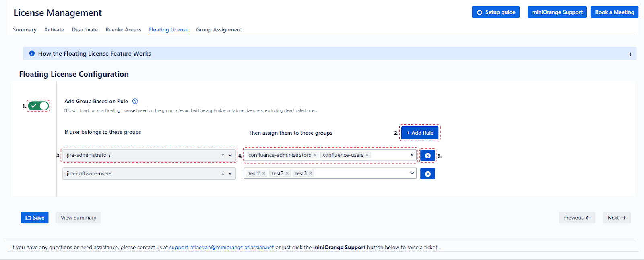Click View Summary
The image size is (644, 260).
click(78, 218)
